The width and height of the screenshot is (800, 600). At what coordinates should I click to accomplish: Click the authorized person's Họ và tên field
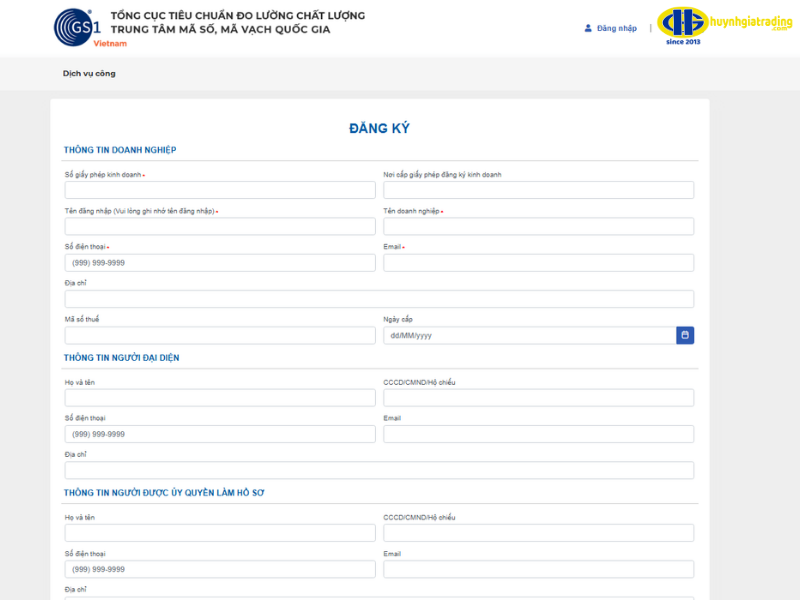pos(220,533)
